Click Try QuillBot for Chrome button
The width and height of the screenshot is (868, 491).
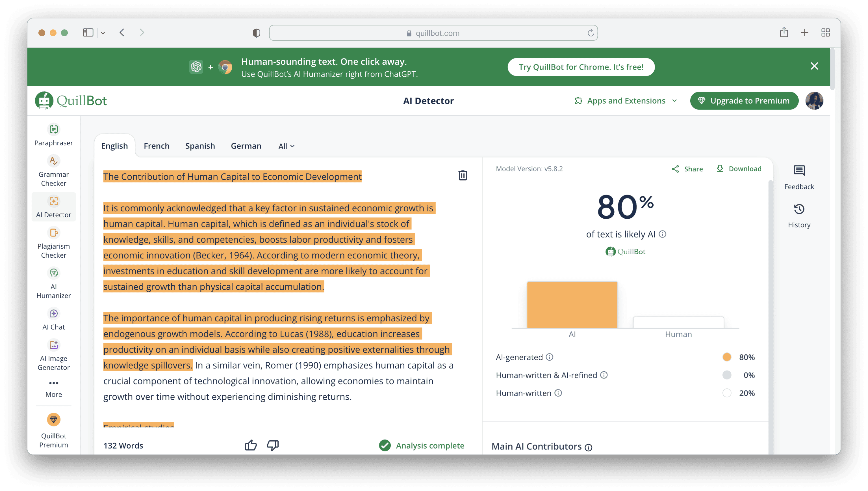point(581,67)
